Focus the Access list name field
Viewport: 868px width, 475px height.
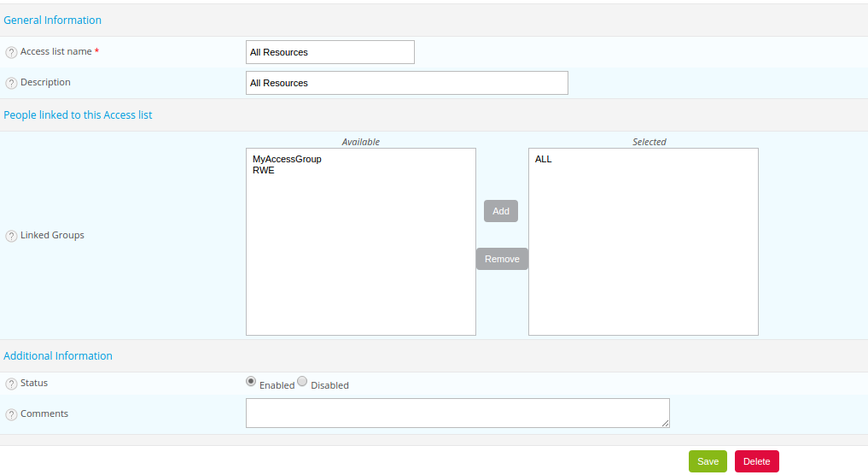click(x=330, y=52)
